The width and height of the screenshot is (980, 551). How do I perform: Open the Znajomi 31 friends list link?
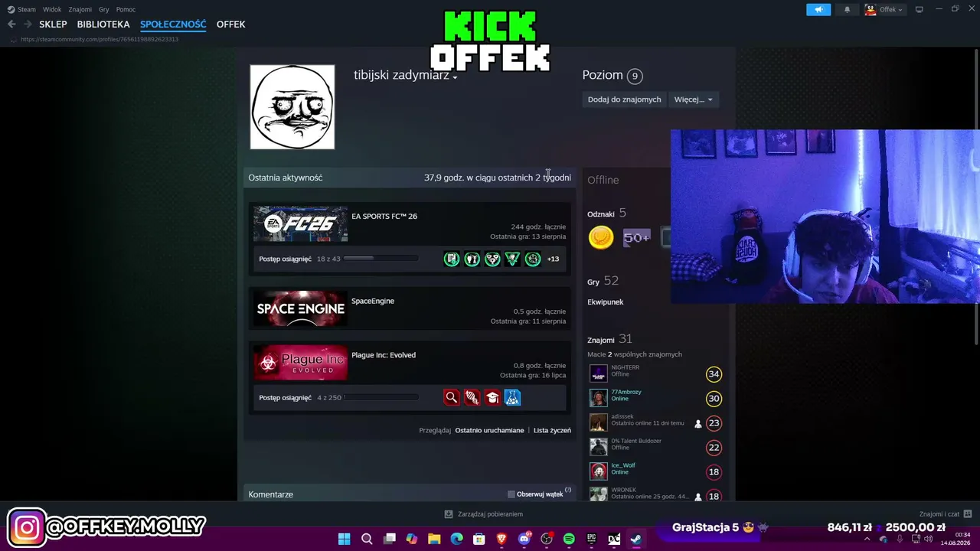tap(609, 339)
